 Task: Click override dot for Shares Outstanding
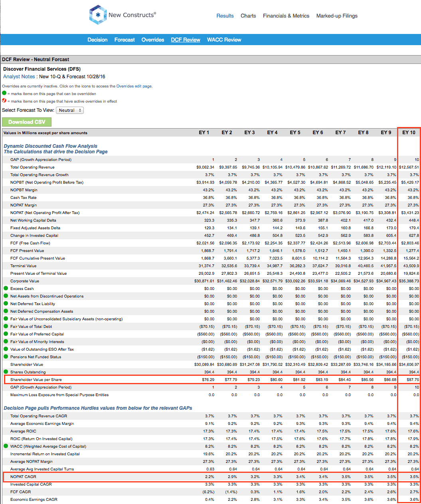pyautogui.click(x=6, y=372)
